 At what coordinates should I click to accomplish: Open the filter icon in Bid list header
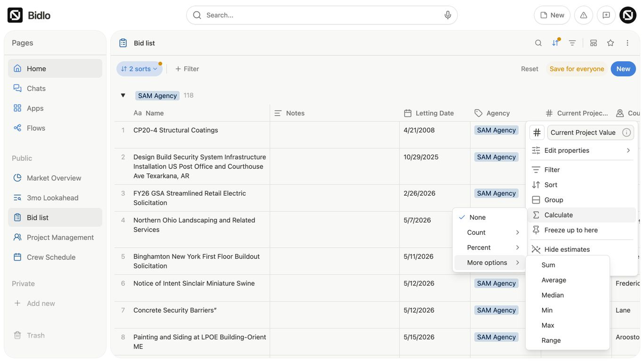(x=572, y=43)
